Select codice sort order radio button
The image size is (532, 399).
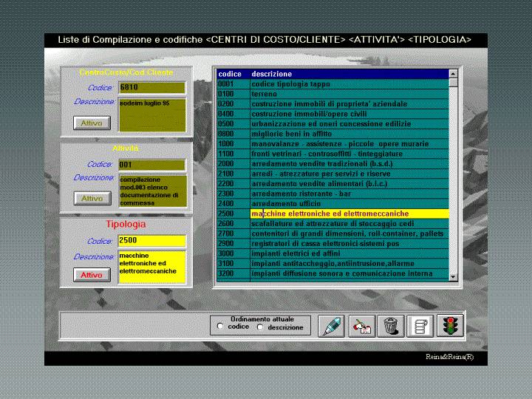click(219, 327)
